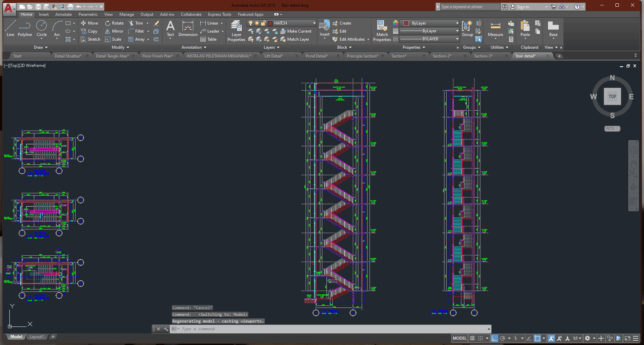Open the Annotate ribbon tab
Viewport: 644px width, 345px height.
click(x=63, y=14)
